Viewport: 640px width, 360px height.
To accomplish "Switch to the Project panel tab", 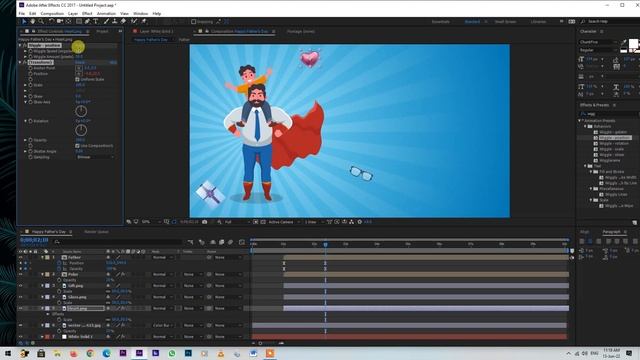I will (x=102, y=31).
